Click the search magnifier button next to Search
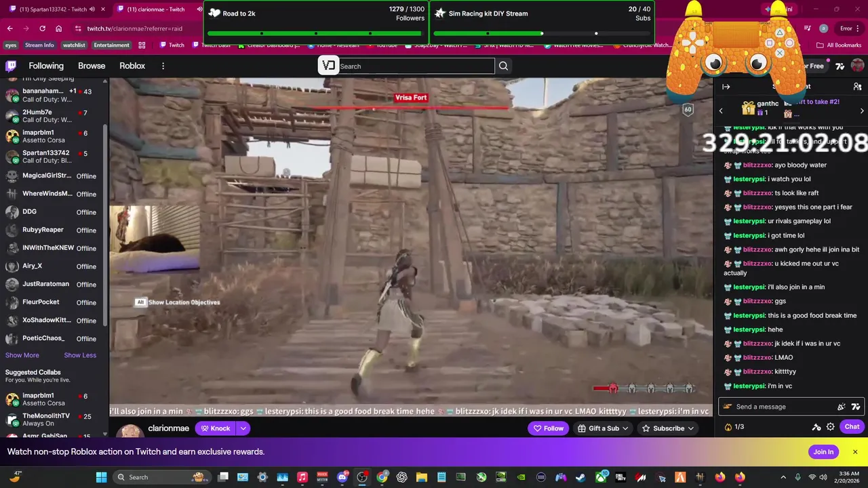 click(x=503, y=66)
